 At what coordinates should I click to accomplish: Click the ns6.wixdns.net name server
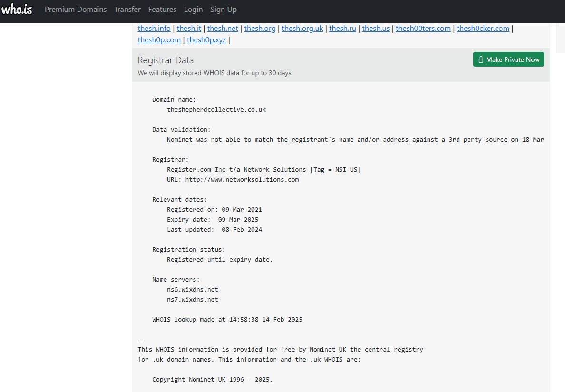193,290
